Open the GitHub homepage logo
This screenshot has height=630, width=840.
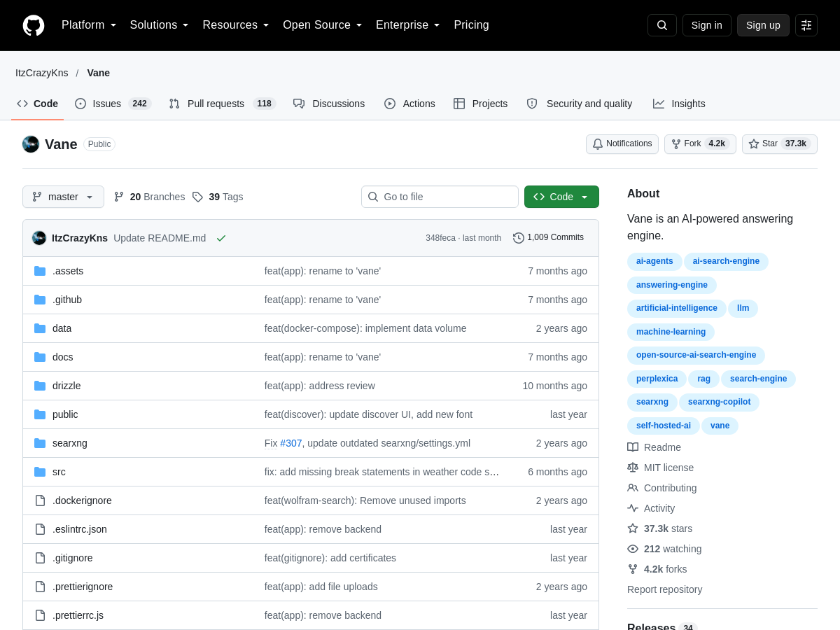tap(34, 25)
